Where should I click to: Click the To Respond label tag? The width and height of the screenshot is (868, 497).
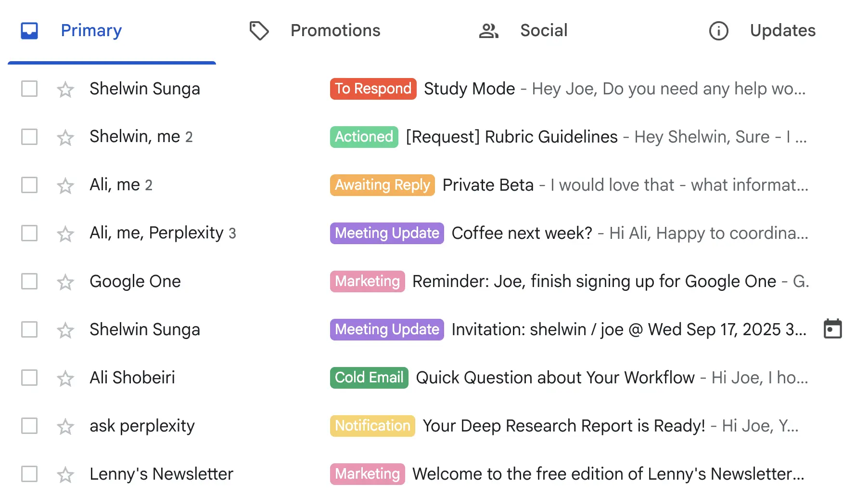[373, 89]
